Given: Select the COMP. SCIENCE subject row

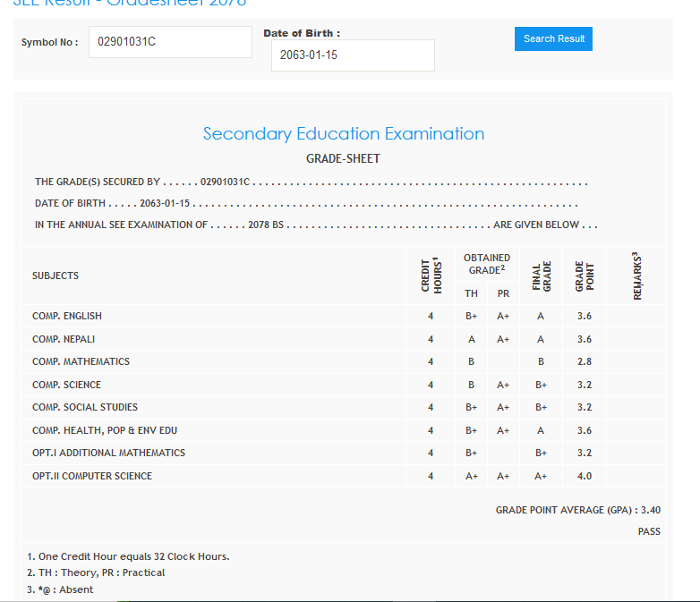Looking at the screenshot, I should point(66,385).
